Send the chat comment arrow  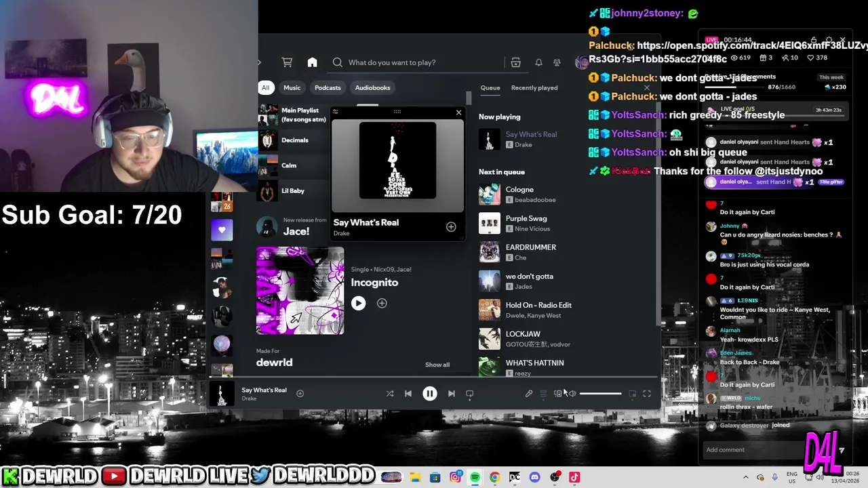click(842, 450)
